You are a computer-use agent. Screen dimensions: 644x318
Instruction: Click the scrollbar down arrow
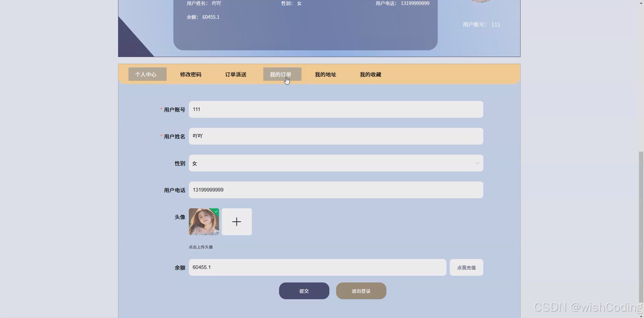point(640,315)
